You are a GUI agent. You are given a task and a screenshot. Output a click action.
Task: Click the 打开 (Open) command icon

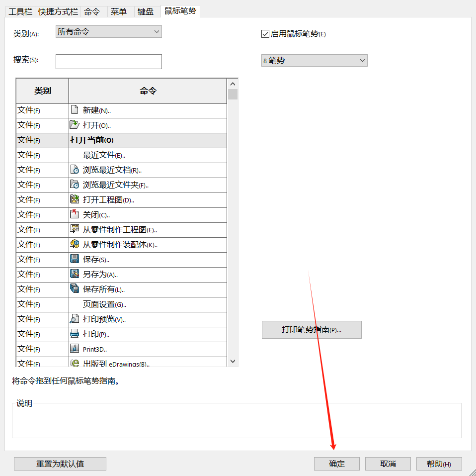pyautogui.click(x=74, y=125)
